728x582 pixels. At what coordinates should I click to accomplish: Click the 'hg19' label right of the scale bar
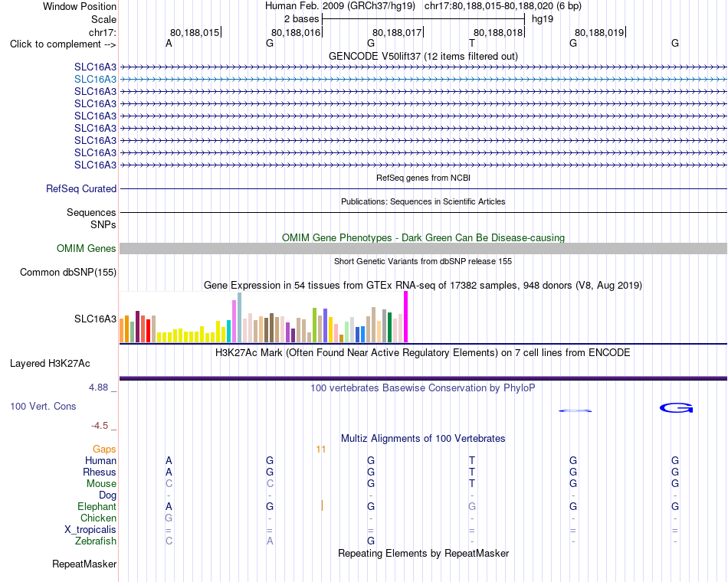(543, 19)
